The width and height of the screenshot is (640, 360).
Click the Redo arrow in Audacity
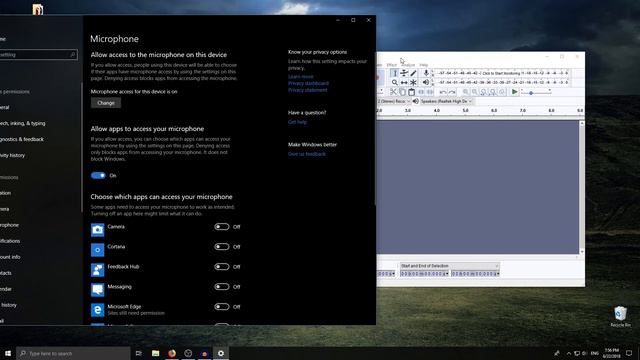(452, 92)
